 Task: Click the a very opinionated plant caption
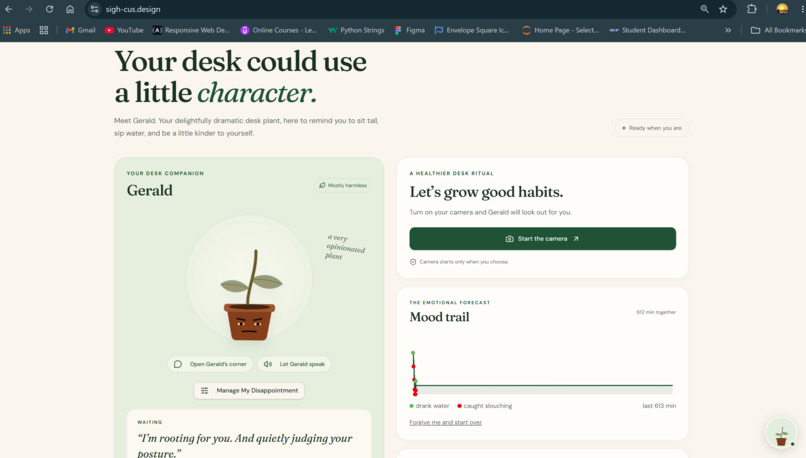pyautogui.click(x=345, y=247)
